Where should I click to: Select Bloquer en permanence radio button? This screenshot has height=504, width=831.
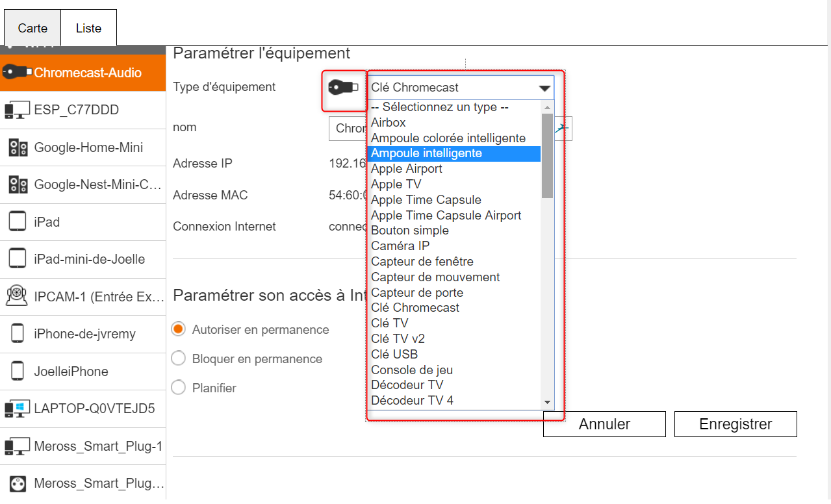pyautogui.click(x=178, y=359)
